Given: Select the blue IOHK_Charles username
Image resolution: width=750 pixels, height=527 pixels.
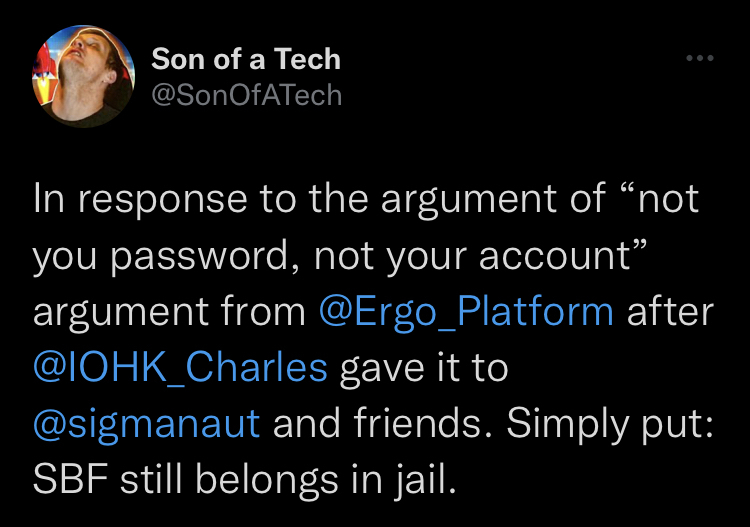Looking at the screenshot, I should [x=180, y=368].
